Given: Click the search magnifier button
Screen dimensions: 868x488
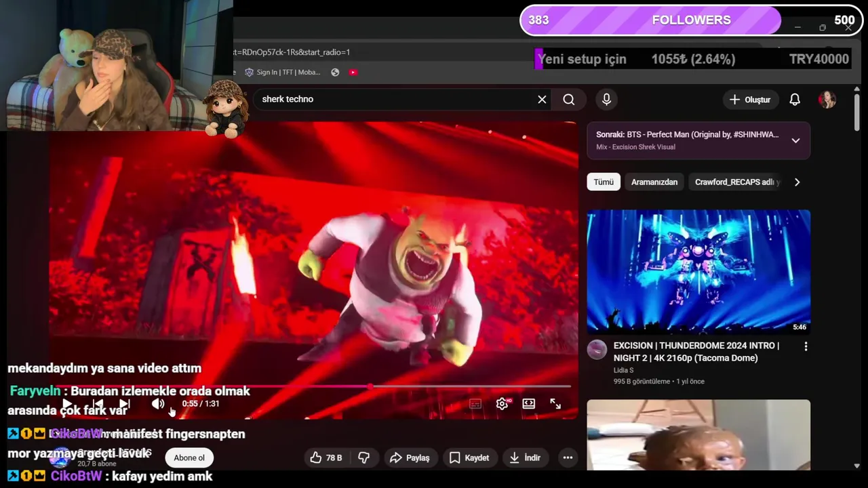Looking at the screenshot, I should pos(568,100).
